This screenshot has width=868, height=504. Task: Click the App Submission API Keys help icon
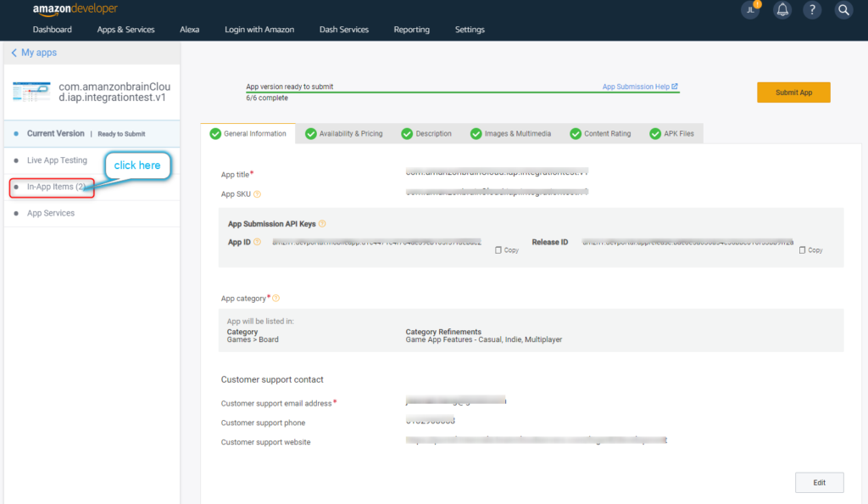point(322,224)
